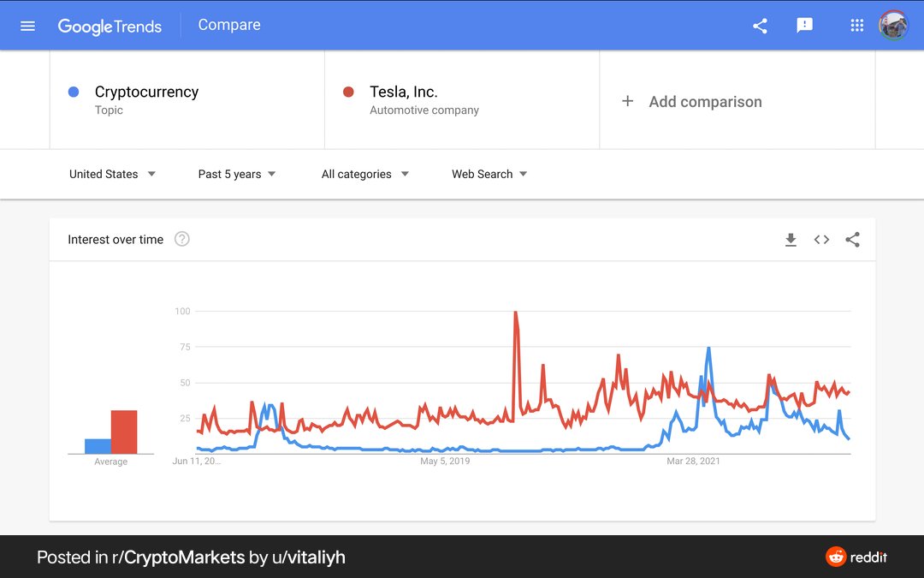Expand the All categories dropdown

point(364,174)
